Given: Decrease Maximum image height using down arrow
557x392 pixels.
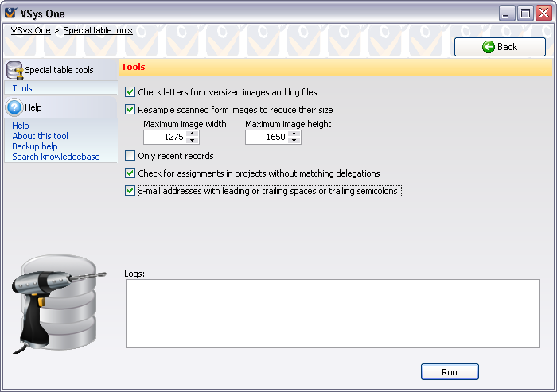Looking at the screenshot, I should coord(294,140).
